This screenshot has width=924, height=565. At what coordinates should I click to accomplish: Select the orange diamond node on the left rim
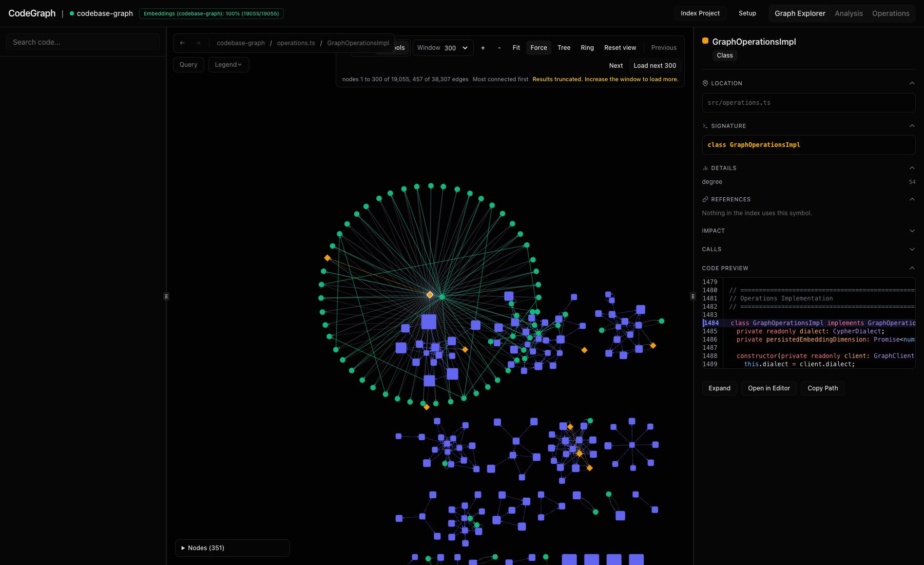coord(328,258)
